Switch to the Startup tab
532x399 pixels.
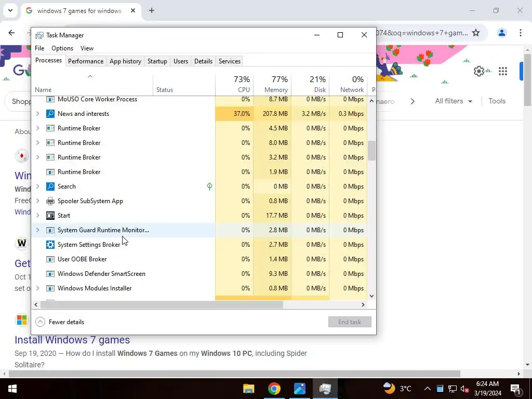click(x=157, y=61)
